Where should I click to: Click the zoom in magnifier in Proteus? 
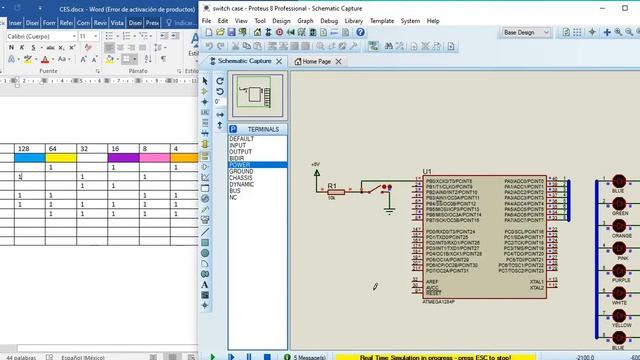pos(618,32)
